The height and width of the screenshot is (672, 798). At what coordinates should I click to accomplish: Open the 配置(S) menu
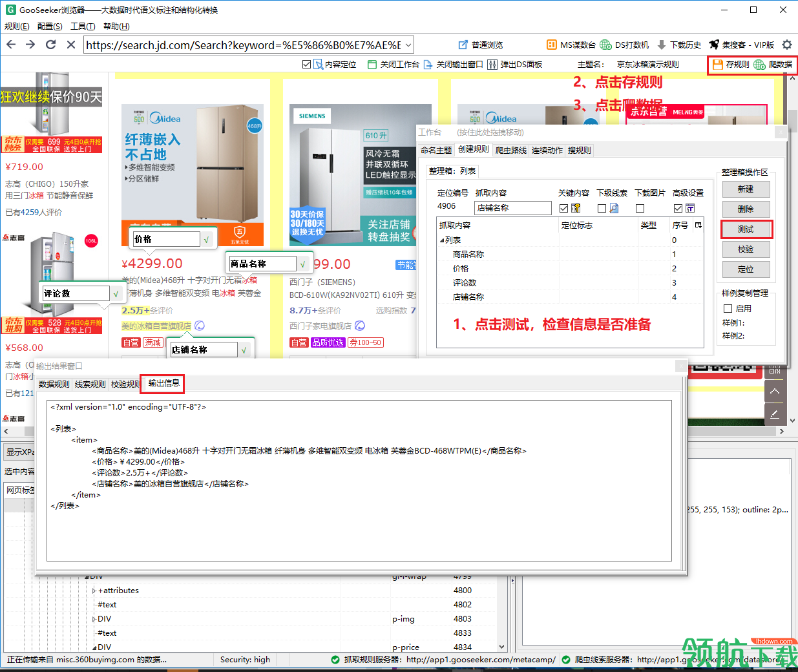pos(50,26)
